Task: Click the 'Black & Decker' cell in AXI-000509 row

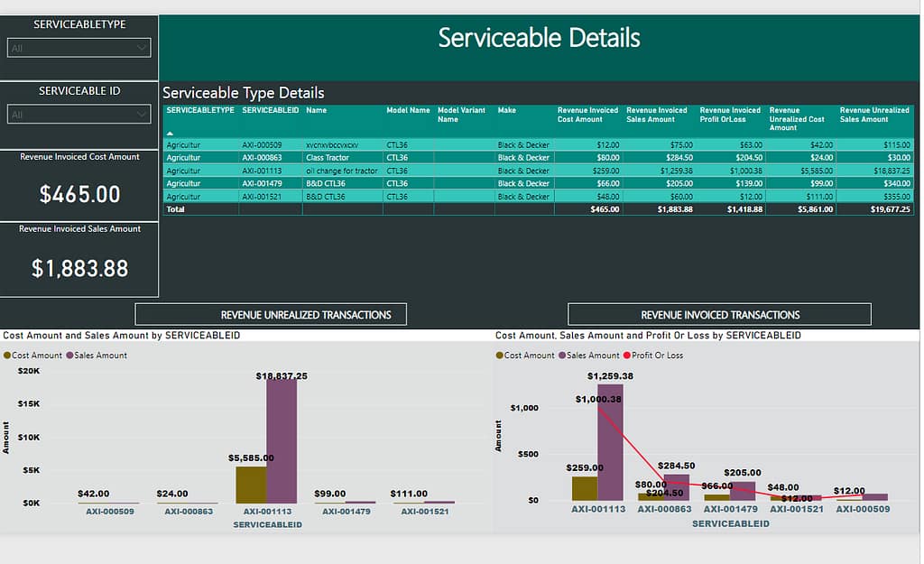Action: (x=523, y=145)
